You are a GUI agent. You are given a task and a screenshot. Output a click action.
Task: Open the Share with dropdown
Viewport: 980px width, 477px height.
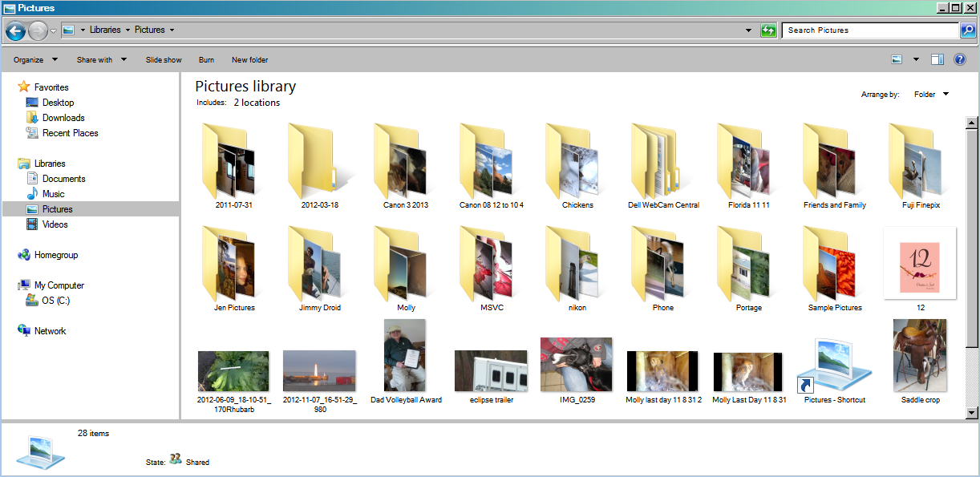click(101, 60)
